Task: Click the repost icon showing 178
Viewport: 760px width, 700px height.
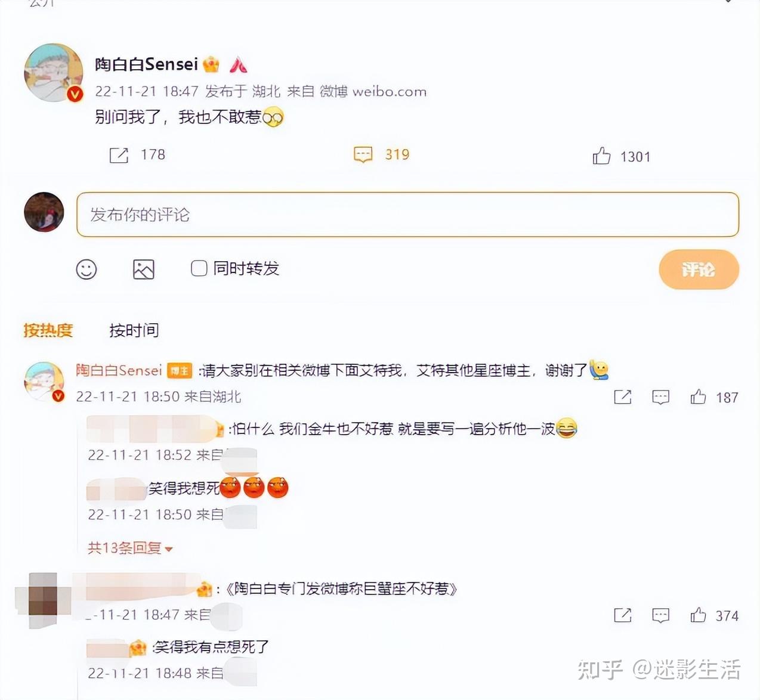Action: pyautogui.click(x=119, y=155)
